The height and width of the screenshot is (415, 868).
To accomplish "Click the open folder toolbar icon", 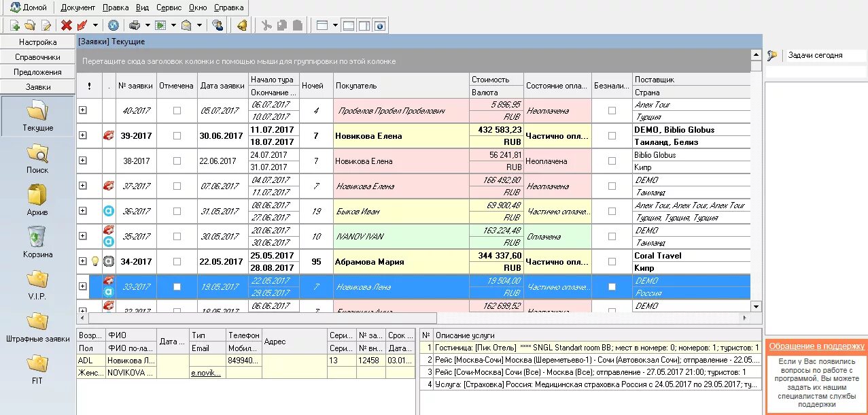I will pos(30,26).
